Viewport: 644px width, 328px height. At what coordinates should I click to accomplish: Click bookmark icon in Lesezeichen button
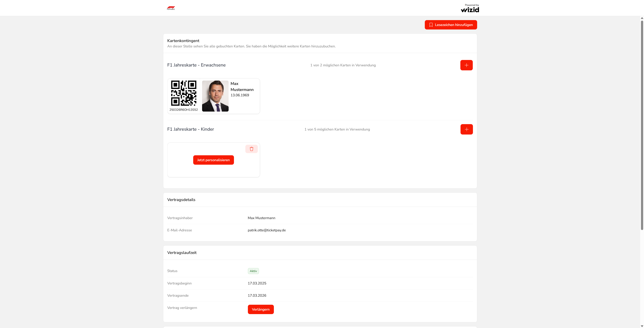[x=431, y=25]
